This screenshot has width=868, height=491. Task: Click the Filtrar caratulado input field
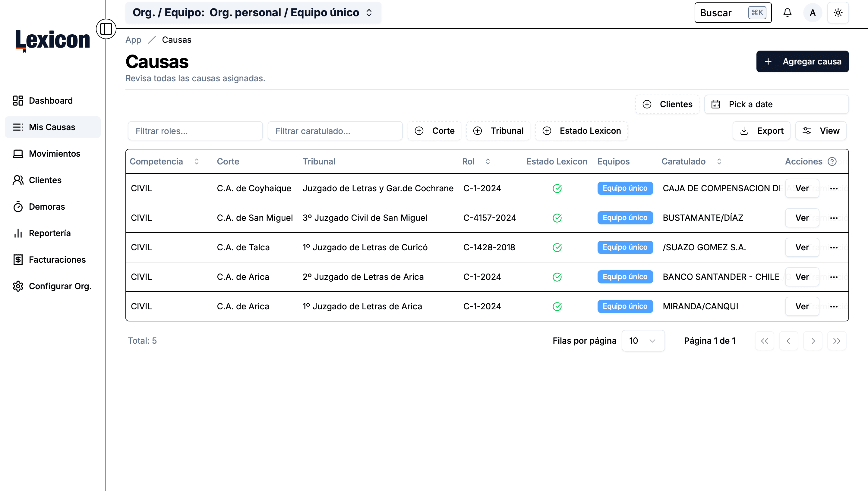335,130
